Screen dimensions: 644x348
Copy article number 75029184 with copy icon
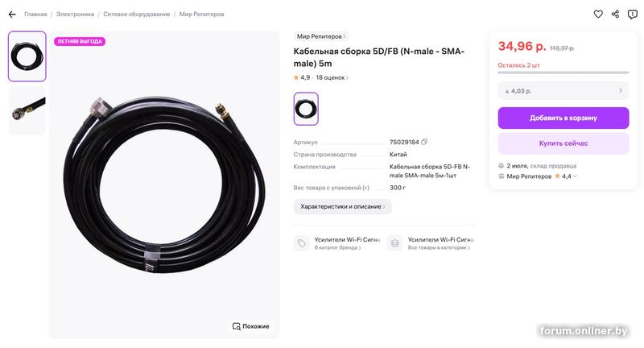[x=424, y=142]
